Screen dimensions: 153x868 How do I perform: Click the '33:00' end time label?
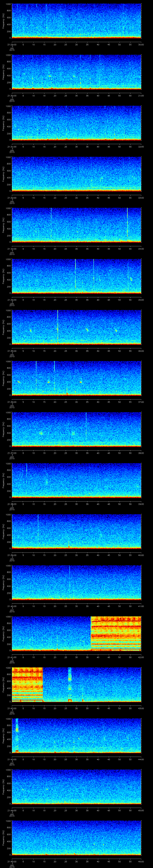[x=141, y=197]
